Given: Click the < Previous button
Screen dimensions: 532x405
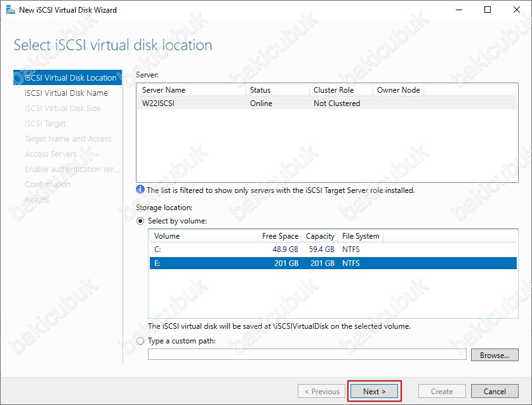Looking at the screenshot, I should tap(322, 391).
